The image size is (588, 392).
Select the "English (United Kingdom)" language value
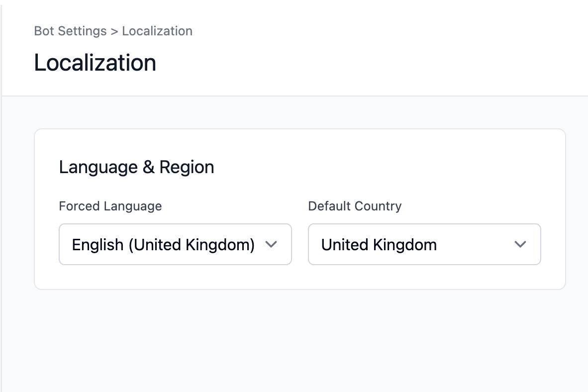(163, 245)
